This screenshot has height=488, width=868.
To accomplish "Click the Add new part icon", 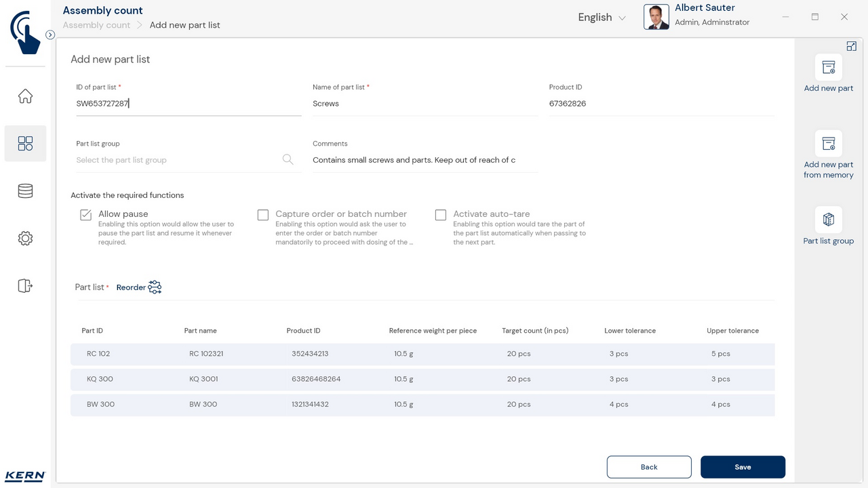I will (828, 68).
